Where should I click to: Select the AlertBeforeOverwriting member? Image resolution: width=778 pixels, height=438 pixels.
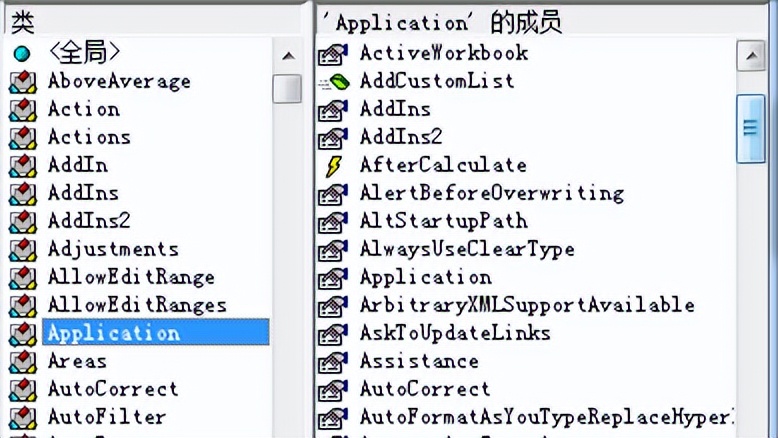click(492, 194)
